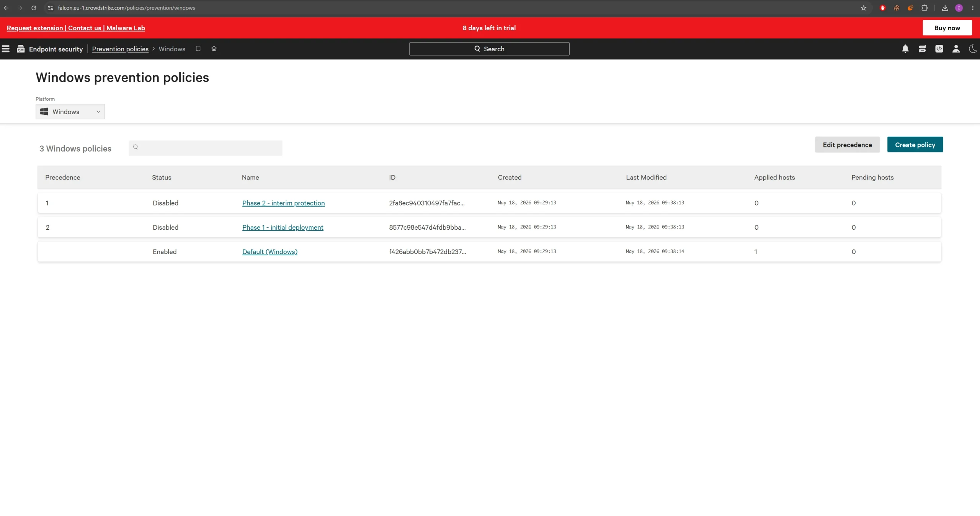Open the Default (Windows) policy
This screenshot has width=980, height=516.
click(x=269, y=251)
